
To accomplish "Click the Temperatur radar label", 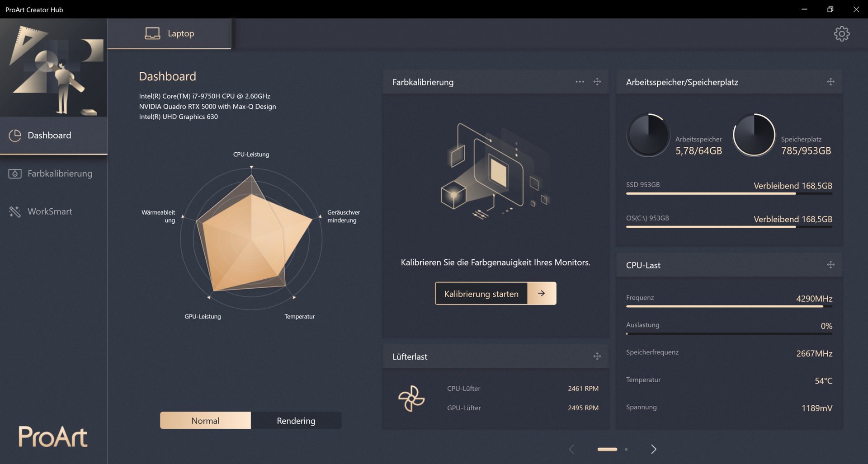I will 299,317.
